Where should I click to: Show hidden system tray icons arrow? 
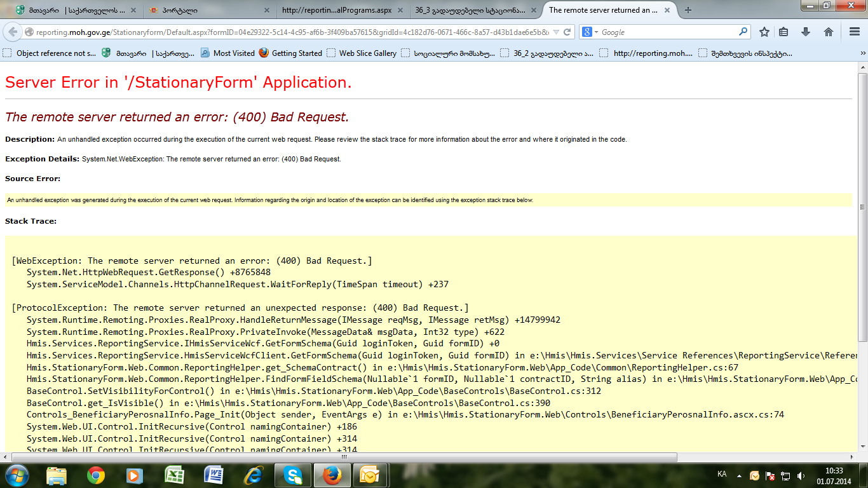click(x=738, y=475)
